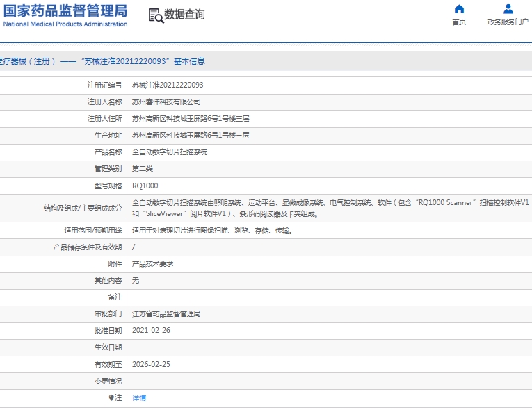Select the 第二类 value
Image resolution: width=532 pixels, height=410 pixels.
pyautogui.click(x=143, y=169)
